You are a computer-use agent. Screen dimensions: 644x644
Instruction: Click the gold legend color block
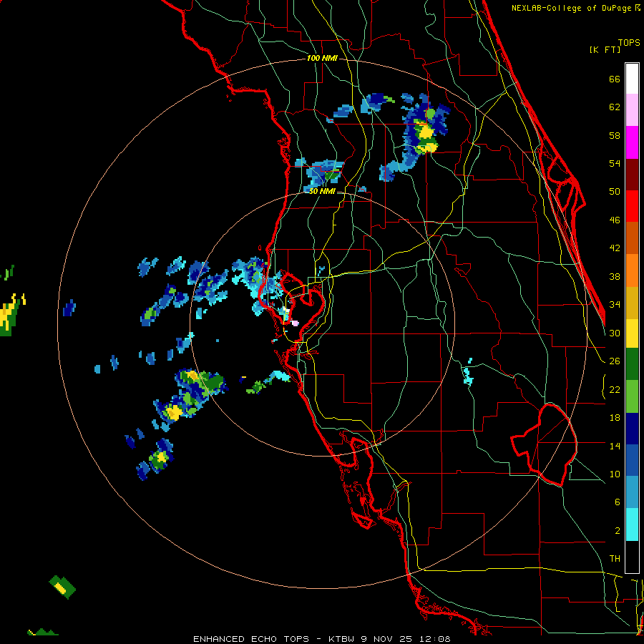click(x=632, y=303)
